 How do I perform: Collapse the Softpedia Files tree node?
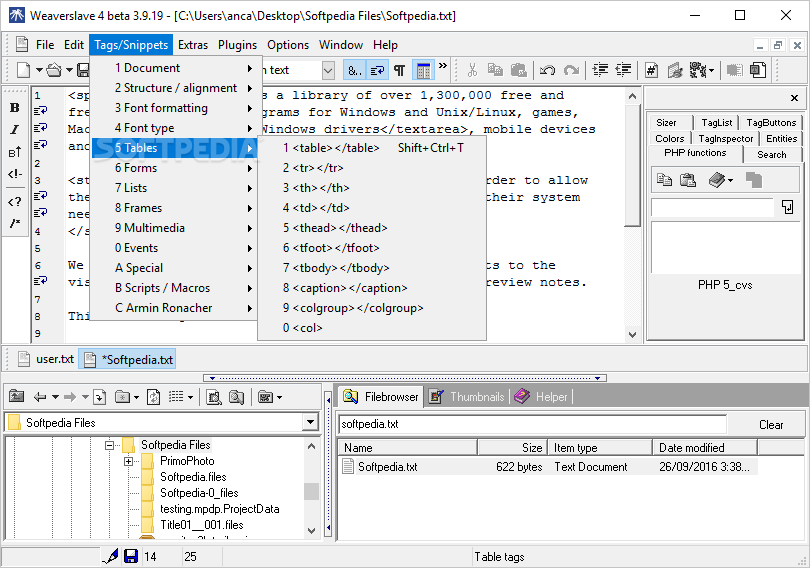(109, 445)
